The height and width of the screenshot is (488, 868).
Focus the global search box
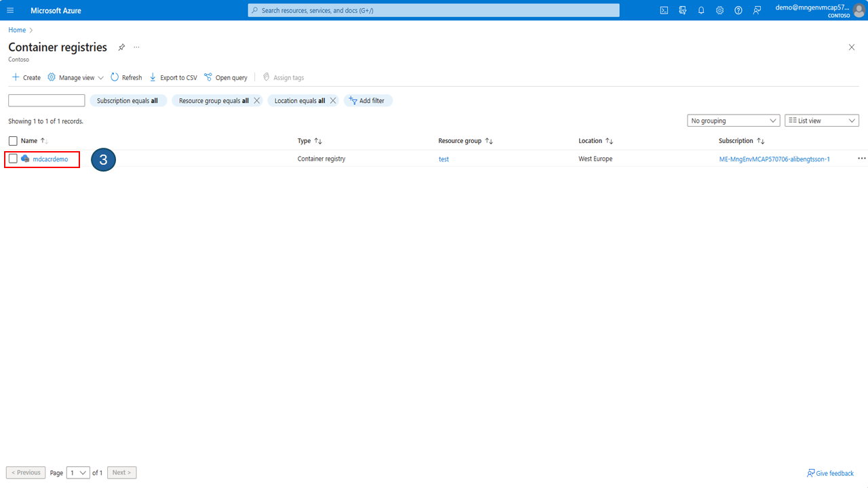[433, 10]
